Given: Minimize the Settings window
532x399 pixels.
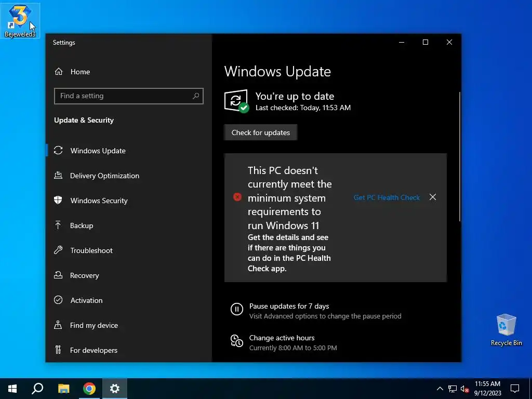Looking at the screenshot, I should point(402,42).
